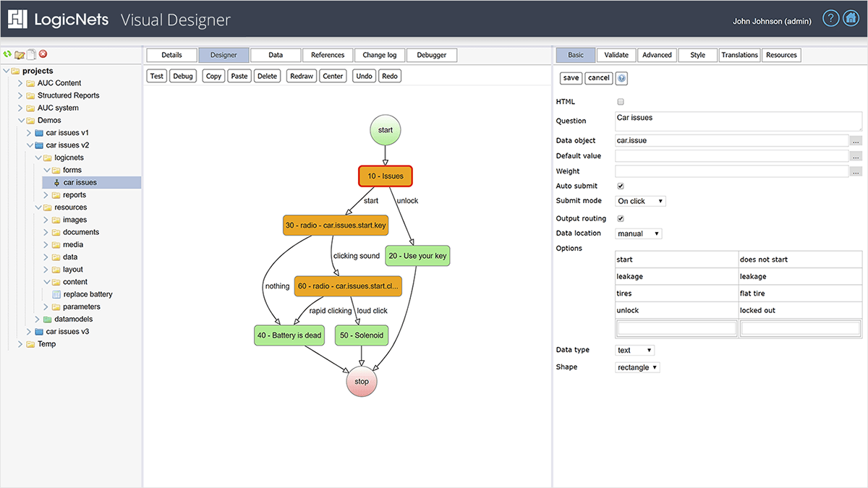Image resolution: width=868 pixels, height=488 pixels.
Task: Click the open folder toolbar icon
Action: coord(20,54)
